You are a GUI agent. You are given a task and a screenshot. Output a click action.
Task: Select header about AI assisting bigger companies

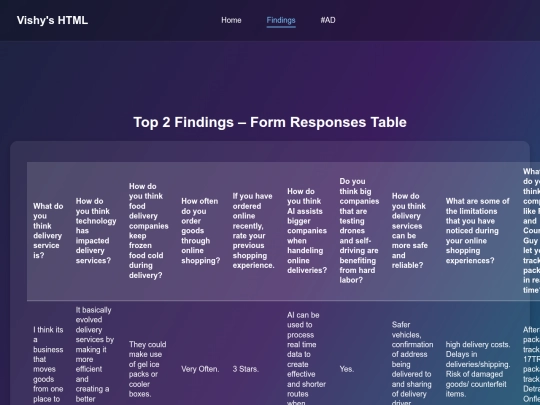307,231
